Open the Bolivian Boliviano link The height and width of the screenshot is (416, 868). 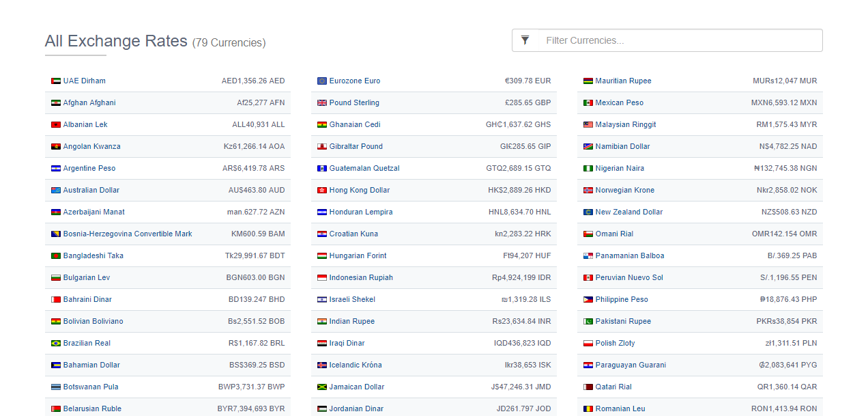[x=93, y=321]
